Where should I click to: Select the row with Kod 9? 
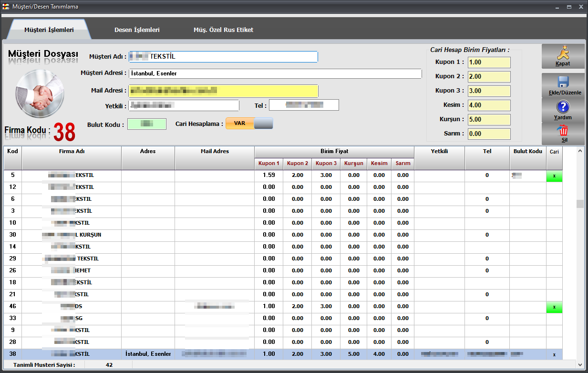click(x=283, y=331)
